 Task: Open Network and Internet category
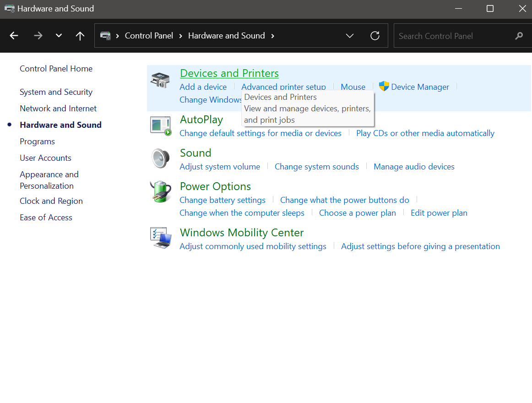(x=58, y=108)
